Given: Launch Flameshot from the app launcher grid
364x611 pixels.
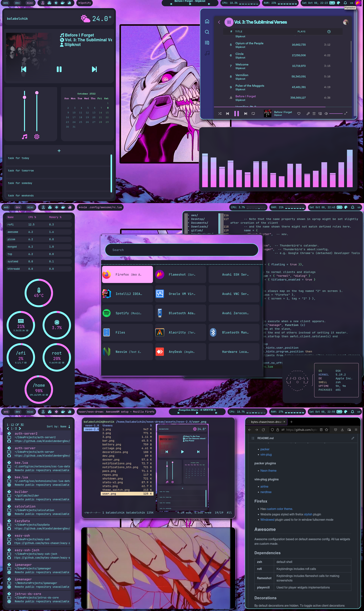Looking at the screenshot, I should (181, 274).
